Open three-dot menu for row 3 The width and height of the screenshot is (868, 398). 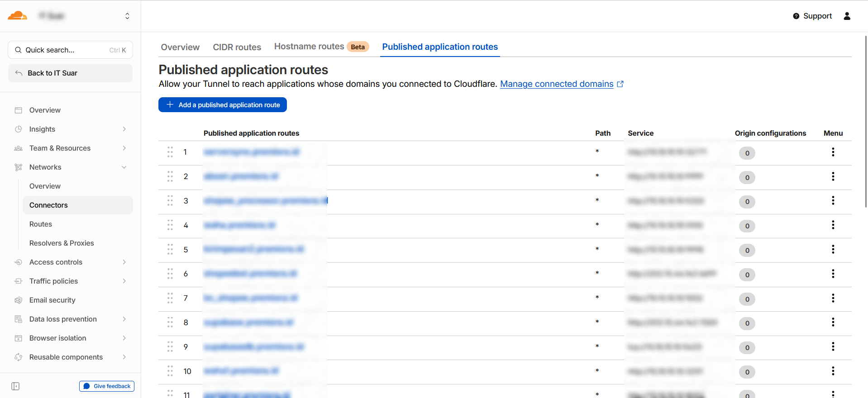[833, 200]
